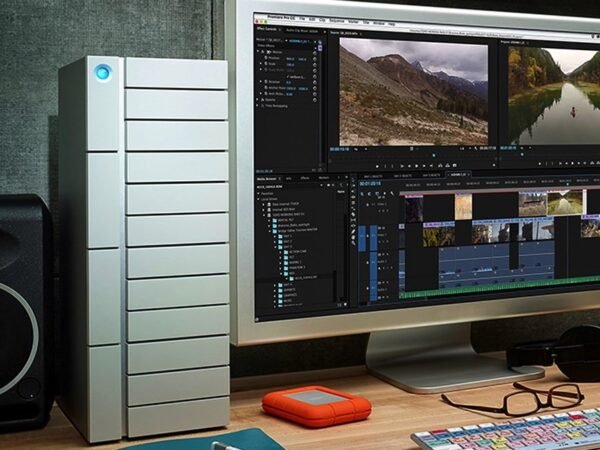The height and width of the screenshot is (450, 600).
Task: Click the timeline playhead timecode 00:01:20:15
Action: coord(370,184)
